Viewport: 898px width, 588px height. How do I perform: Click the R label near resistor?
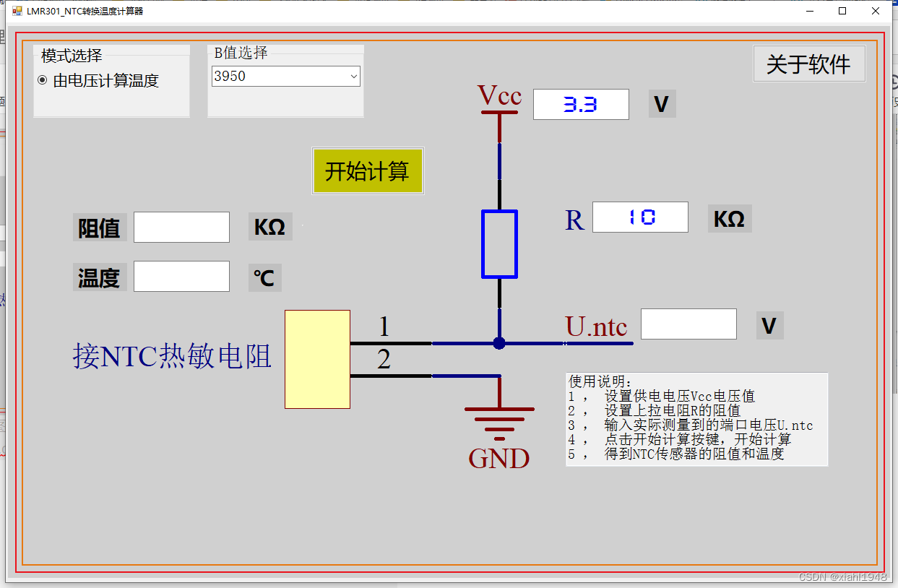(x=574, y=220)
